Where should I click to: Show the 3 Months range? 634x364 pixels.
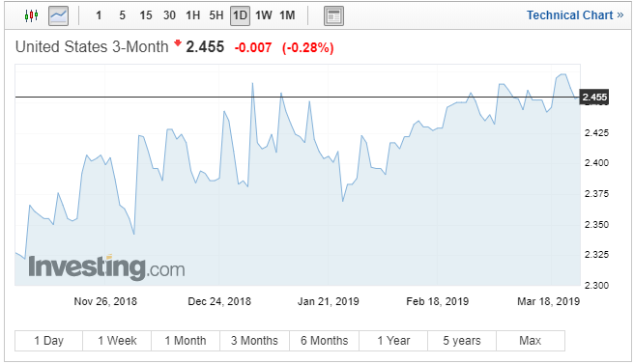(255, 341)
